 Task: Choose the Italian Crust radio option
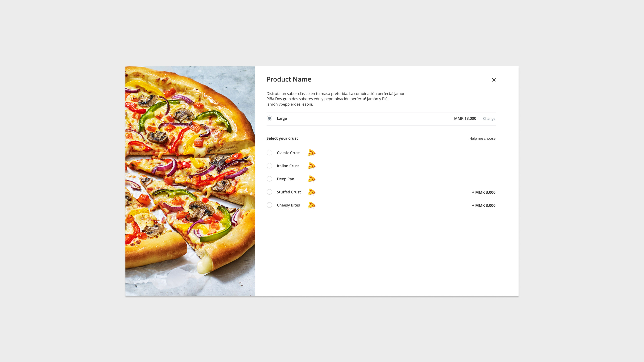point(269,166)
